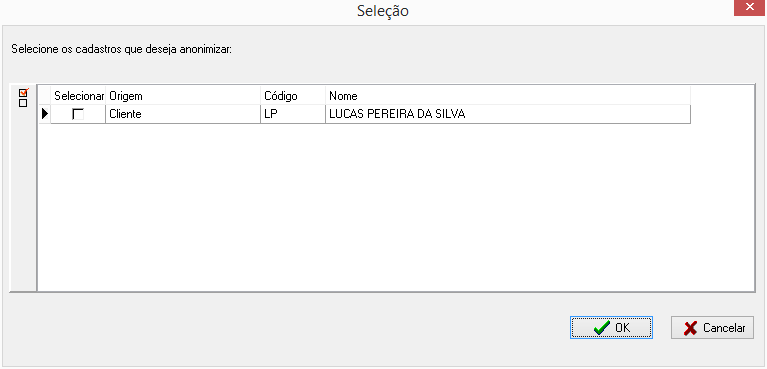This screenshot has width=767, height=369.
Task: Click the empty white grid area below the row
Action: [395, 206]
